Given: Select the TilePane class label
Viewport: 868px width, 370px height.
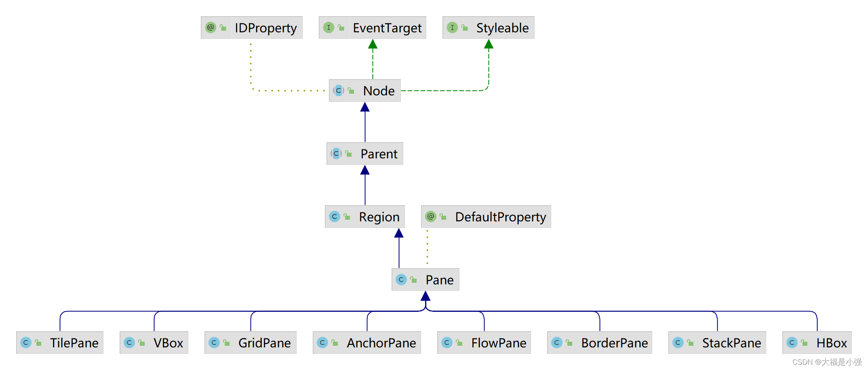Looking at the screenshot, I should [x=74, y=343].
